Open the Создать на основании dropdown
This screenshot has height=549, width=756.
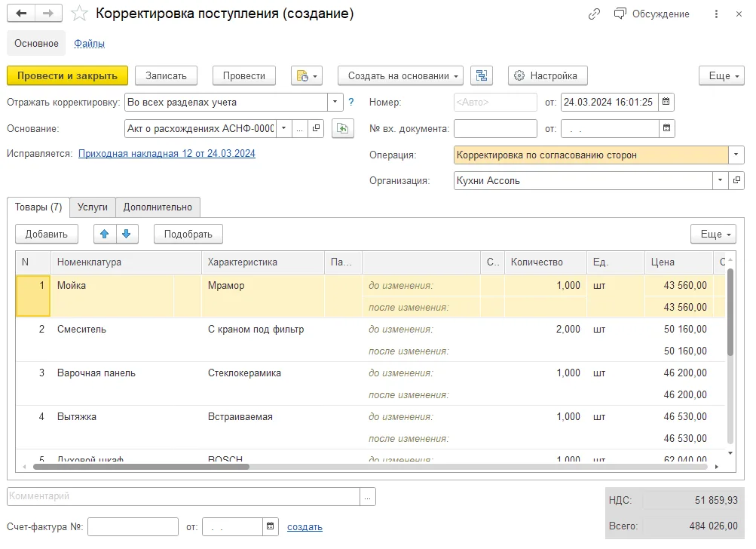pos(401,75)
